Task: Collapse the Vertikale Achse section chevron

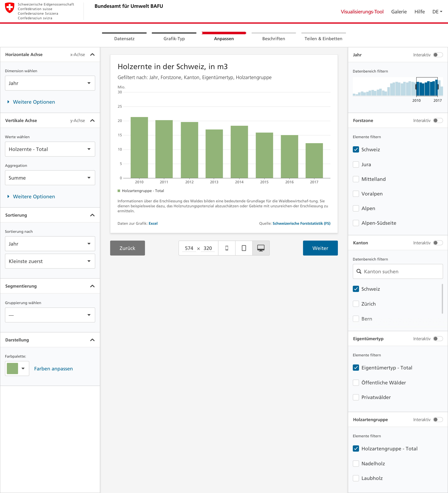Action: (x=92, y=120)
